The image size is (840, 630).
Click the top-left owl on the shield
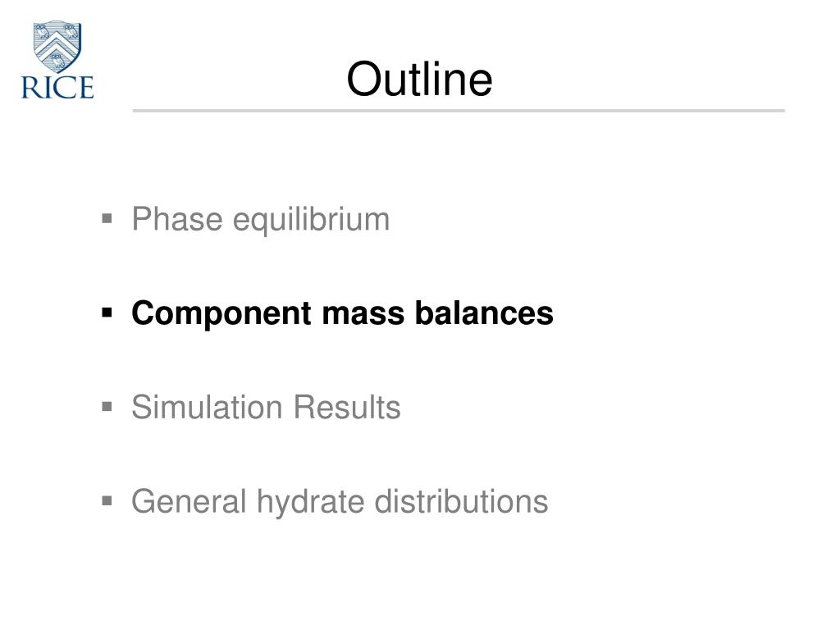43,31
